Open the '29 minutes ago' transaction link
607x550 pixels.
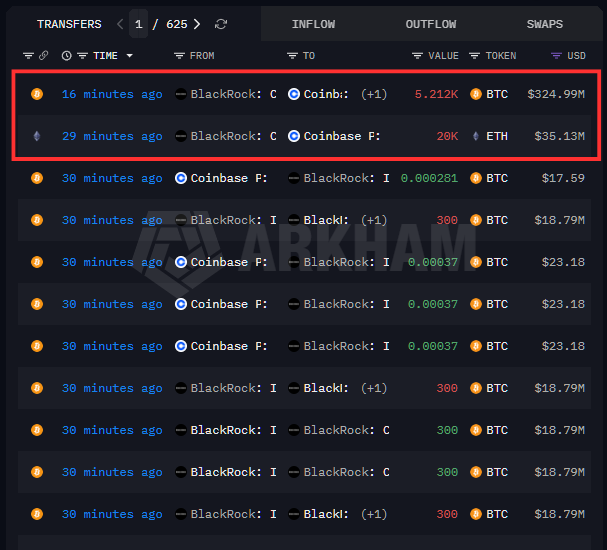tap(112, 136)
